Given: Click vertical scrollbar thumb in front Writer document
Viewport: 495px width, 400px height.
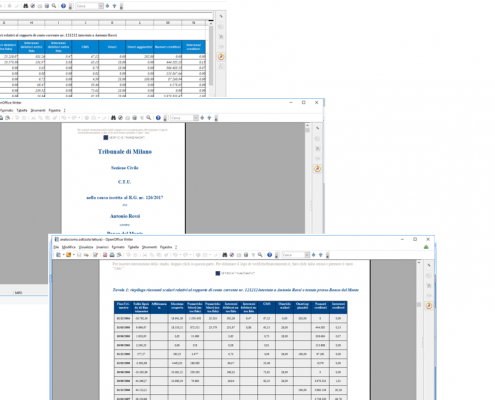Looking at the screenshot, I should [x=419, y=305].
